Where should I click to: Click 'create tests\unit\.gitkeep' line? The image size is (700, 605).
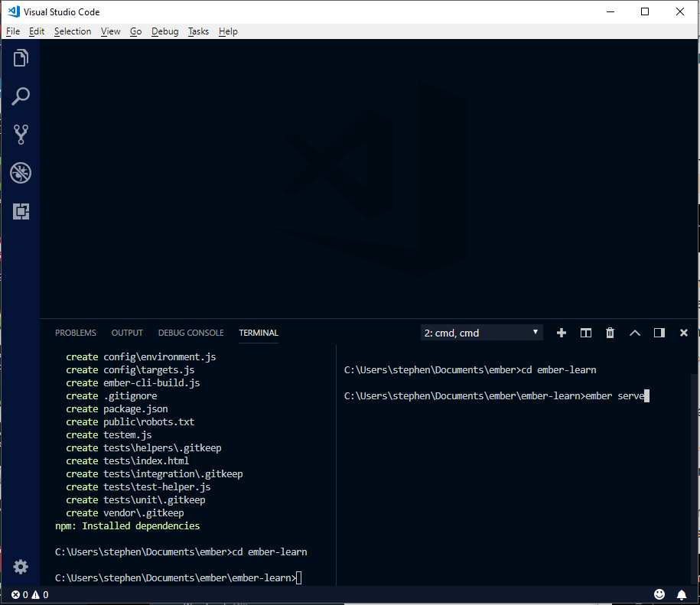[135, 499]
